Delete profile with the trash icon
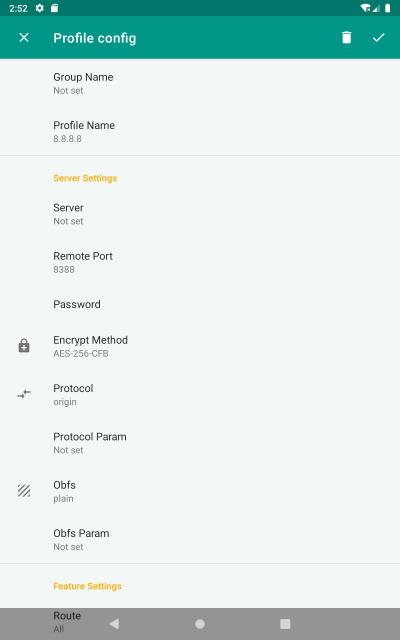 (346, 38)
